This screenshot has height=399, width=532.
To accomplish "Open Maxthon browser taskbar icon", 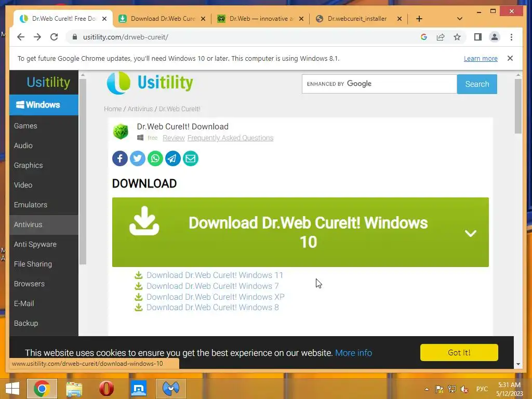I will [139, 389].
